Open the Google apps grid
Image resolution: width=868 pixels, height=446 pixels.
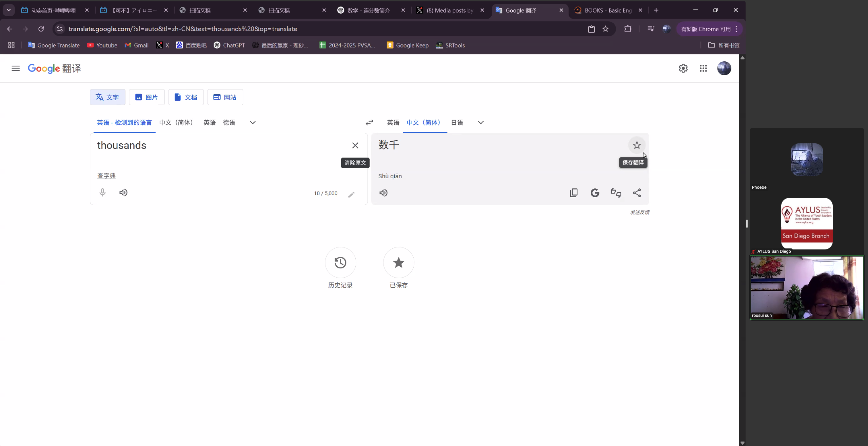703,68
